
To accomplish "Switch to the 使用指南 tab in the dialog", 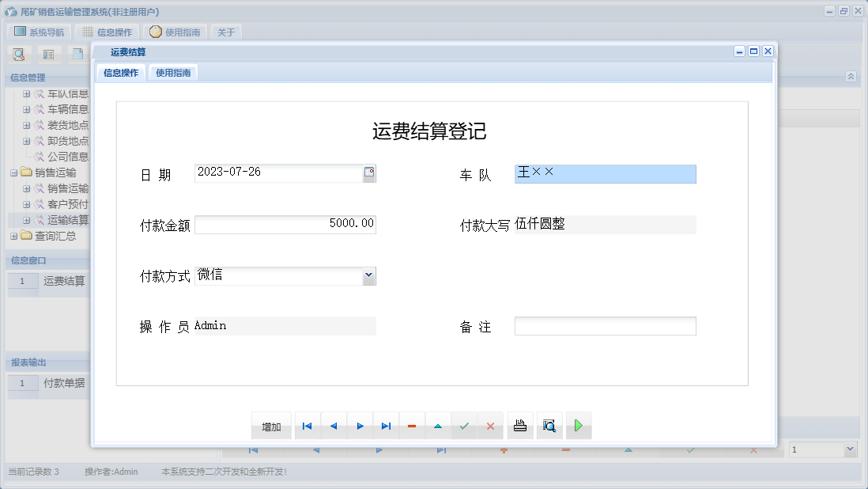I will pos(172,71).
